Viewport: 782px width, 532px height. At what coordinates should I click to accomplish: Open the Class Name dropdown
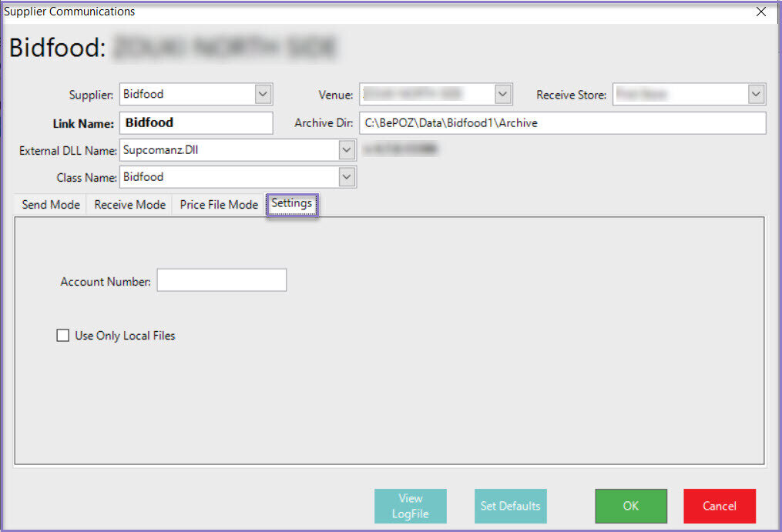pos(347,176)
